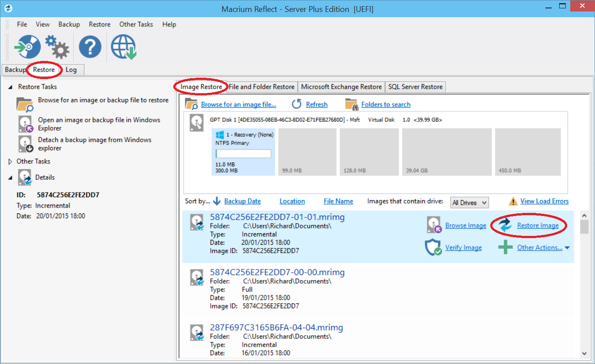The height and width of the screenshot is (364, 595).
Task: Click the icon for Open image in Windows Explorer
Action: (x=26, y=124)
